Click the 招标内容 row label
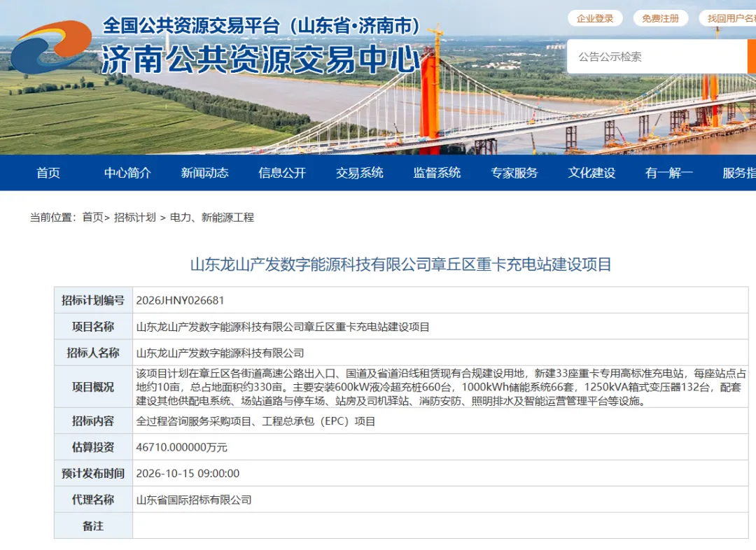Image resolution: width=756 pixels, height=550 pixels. pyautogui.click(x=93, y=421)
